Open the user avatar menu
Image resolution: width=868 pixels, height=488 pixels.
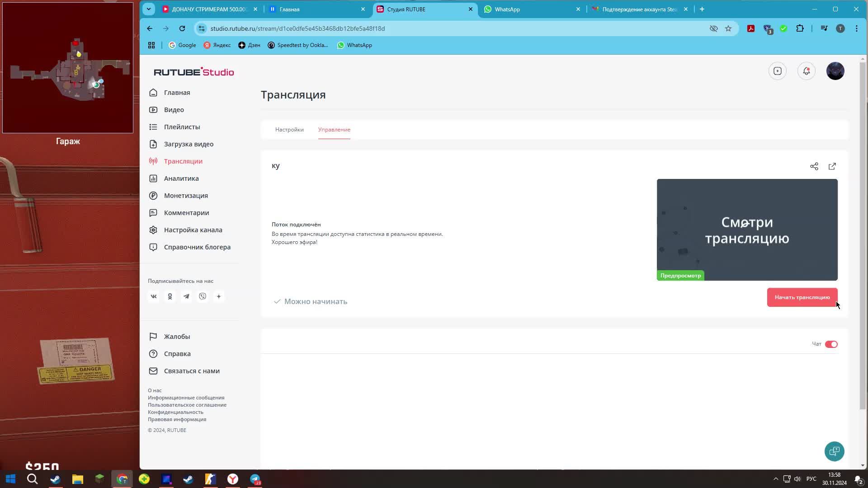tap(835, 71)
